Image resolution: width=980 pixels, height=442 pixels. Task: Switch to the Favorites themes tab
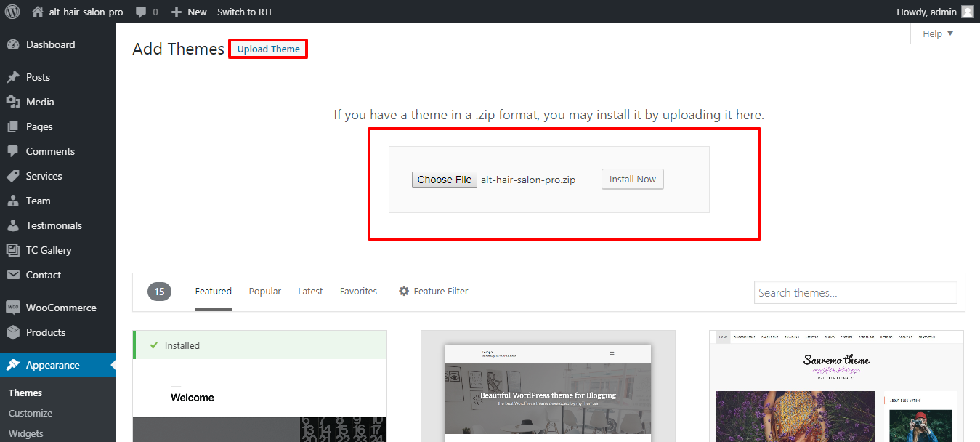coord(359,292)
